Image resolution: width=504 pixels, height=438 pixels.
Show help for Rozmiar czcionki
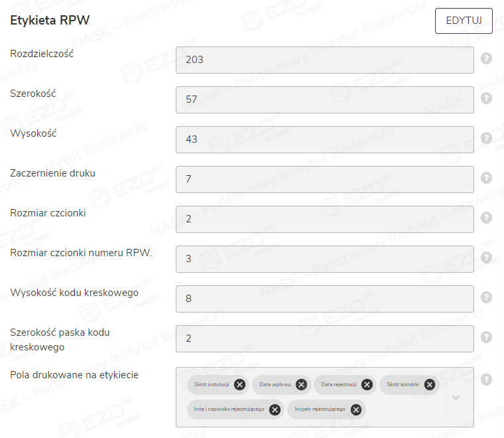click(486, 218)
